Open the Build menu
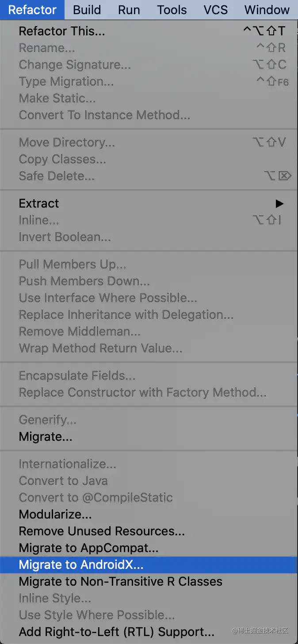298x644 pixels. tap(87, 10)
